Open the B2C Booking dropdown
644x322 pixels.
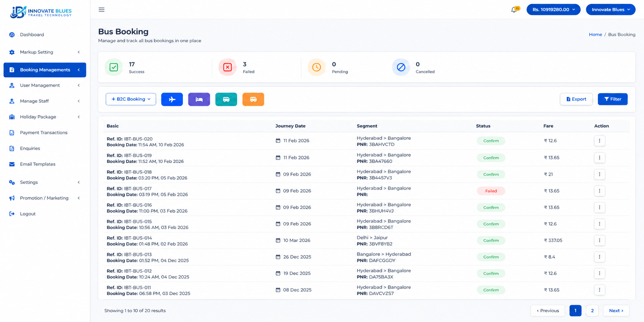click(x=131, y=99)
